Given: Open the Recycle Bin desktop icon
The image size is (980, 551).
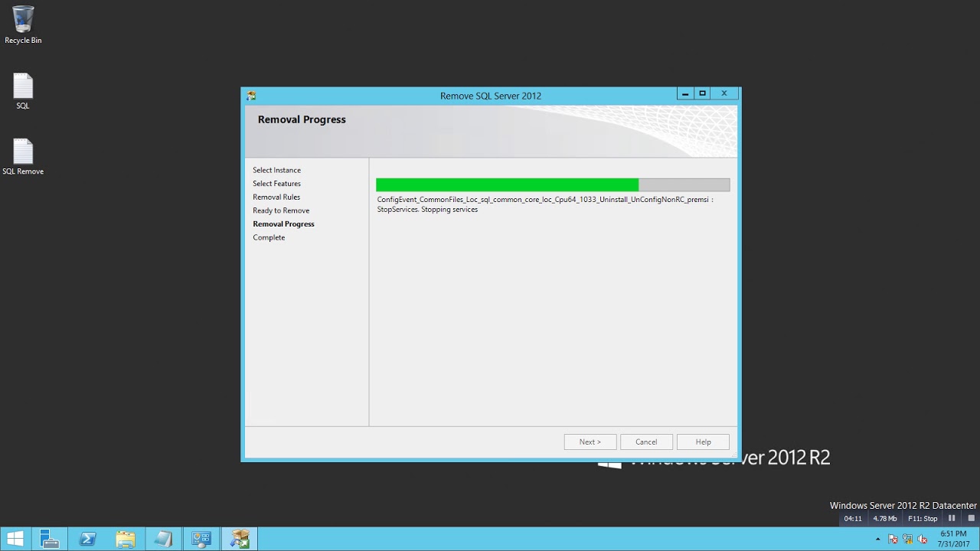Looking at the screenshot, I should click(x=23, y=25).
